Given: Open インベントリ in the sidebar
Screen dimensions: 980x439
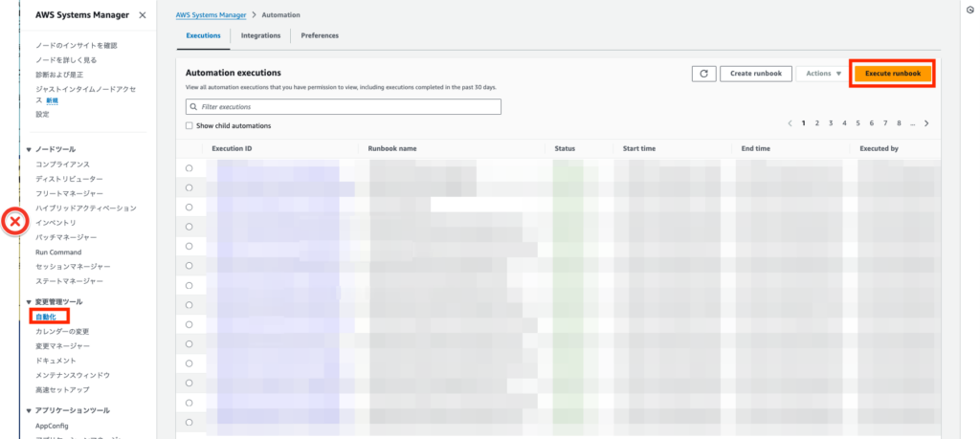Looking at the screenshot, I should [x=56, y=223].
